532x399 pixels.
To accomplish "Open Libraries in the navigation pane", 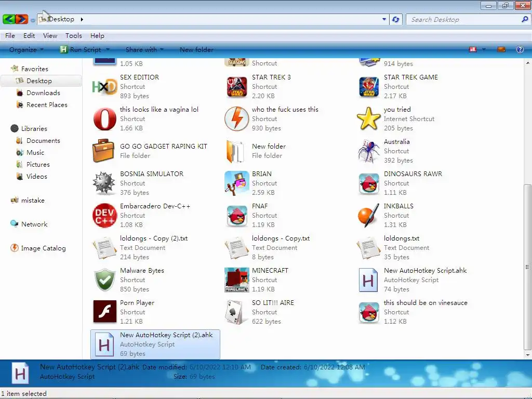I will pyautogui.click(x=29, y=129).
